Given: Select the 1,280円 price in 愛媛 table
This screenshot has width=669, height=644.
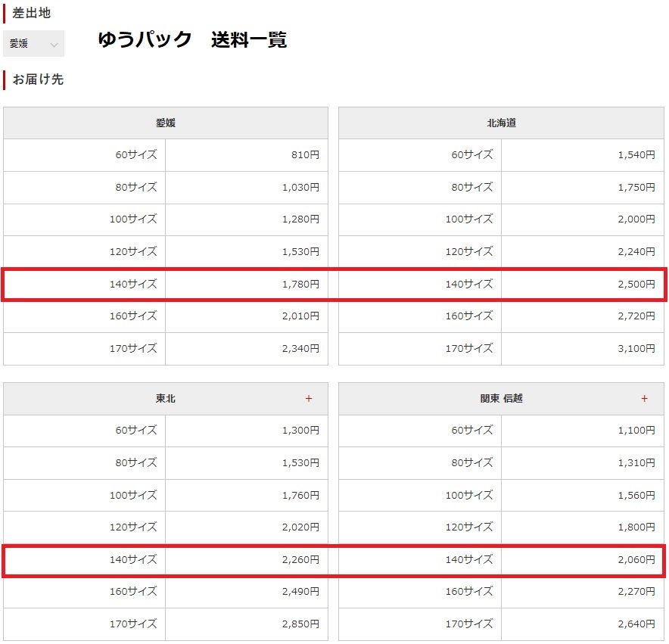Looking at the screenshot, I should (300, 219).
